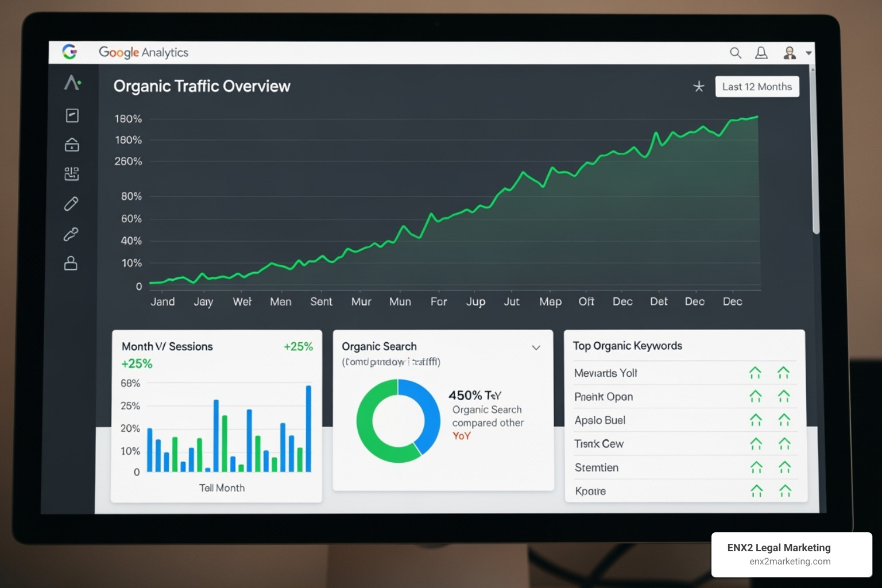Viewport: 882px width, 588px height.
Task: Select the Organic Traffic Overview heading
Action: coord(202,86)
